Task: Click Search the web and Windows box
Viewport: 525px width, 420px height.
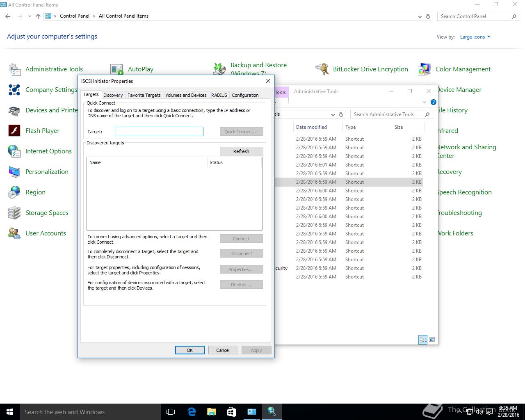Action: [90, 412]
